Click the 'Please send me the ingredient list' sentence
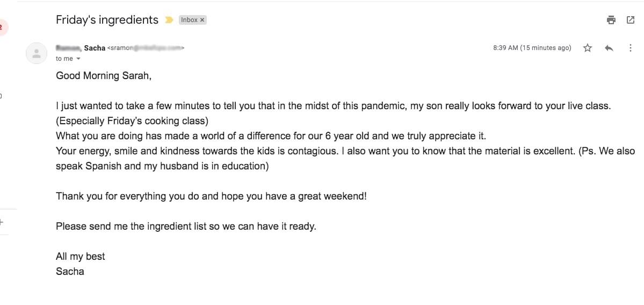 point(186,226)
